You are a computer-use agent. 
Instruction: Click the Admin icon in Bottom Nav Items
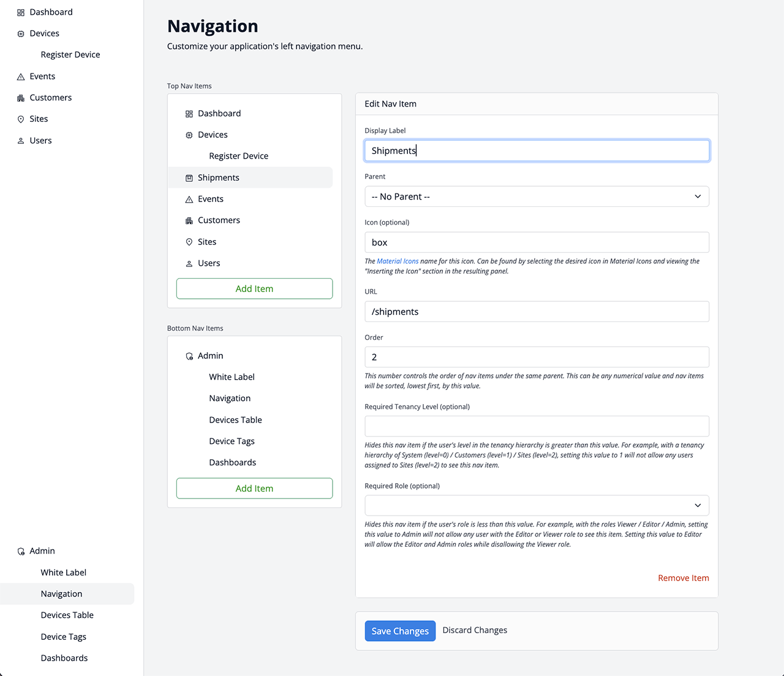pos(189,356)
